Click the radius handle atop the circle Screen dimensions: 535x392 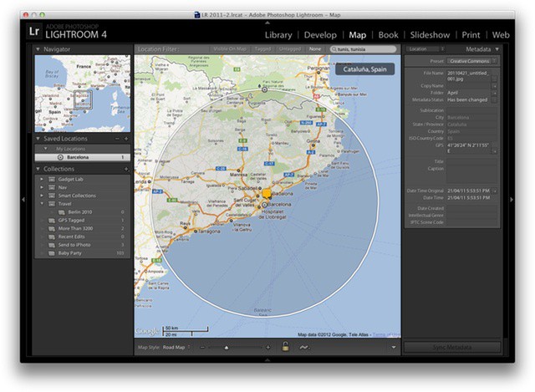pos(264,89)
